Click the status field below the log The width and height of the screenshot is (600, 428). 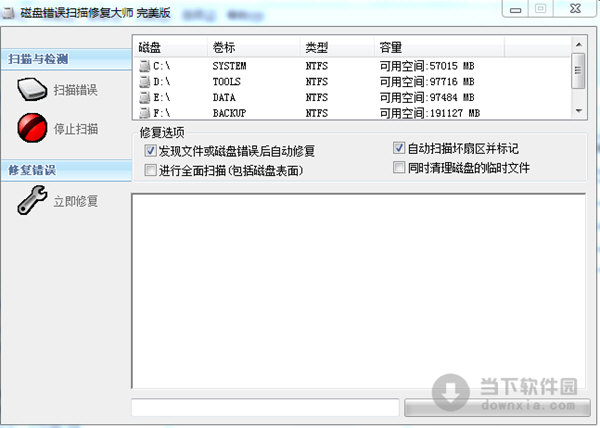pyautogui.click(x=265, y=407)
